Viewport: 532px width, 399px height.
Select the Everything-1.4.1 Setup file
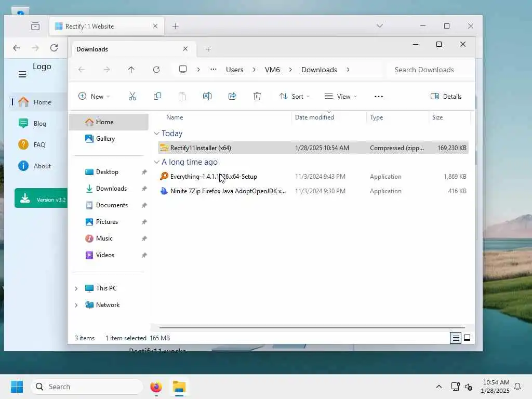(313, 177)
